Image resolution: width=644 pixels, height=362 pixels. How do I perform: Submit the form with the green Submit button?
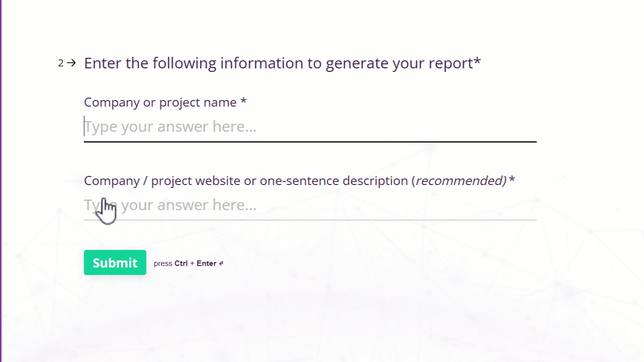point(115,262)
